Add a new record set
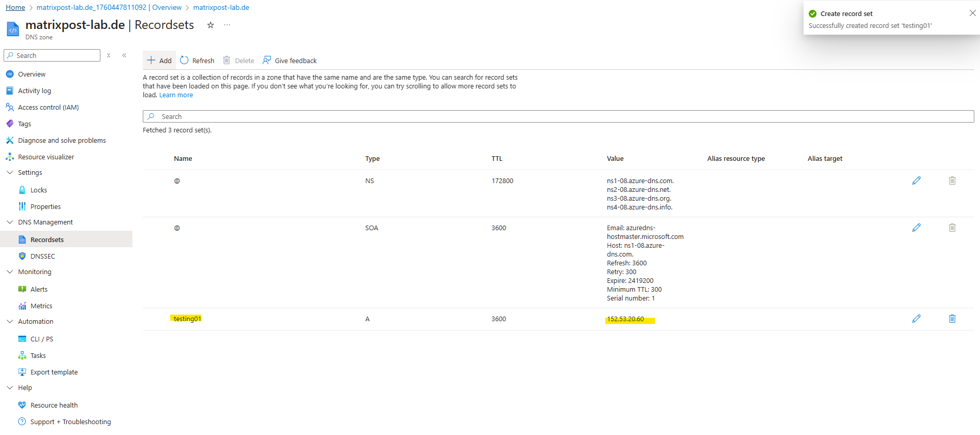 click(x=159, y=61)
